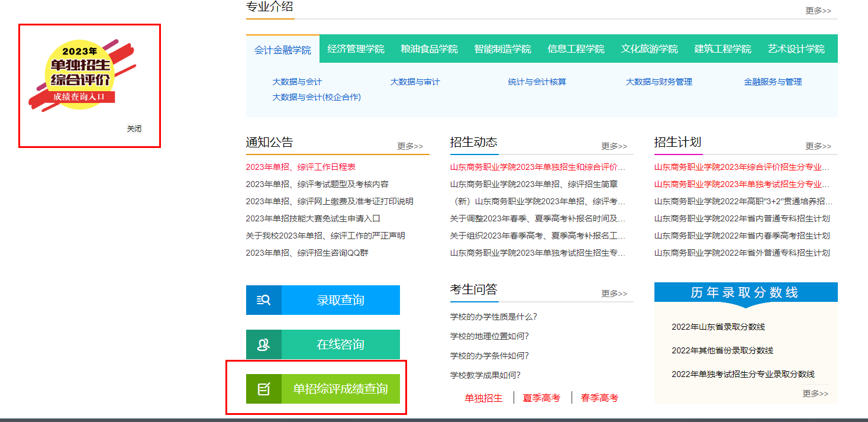Expand 更多 for 通知公告 section
The image size is (868, 422).
pos(410,146)
